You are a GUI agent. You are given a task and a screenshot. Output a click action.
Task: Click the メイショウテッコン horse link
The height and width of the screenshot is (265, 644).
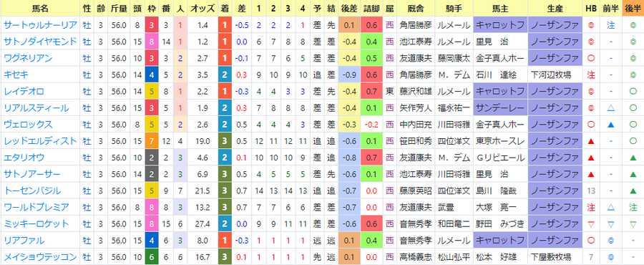[x=40, y=257]
